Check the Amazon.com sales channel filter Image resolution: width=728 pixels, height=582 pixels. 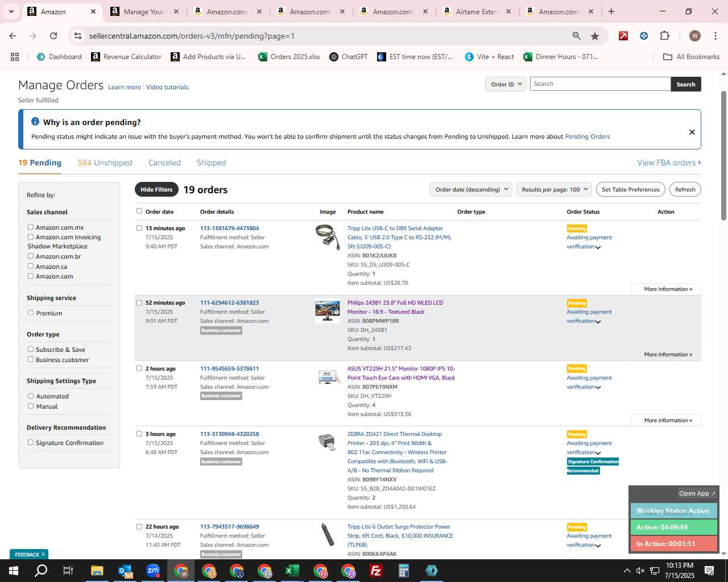[31, 276]
